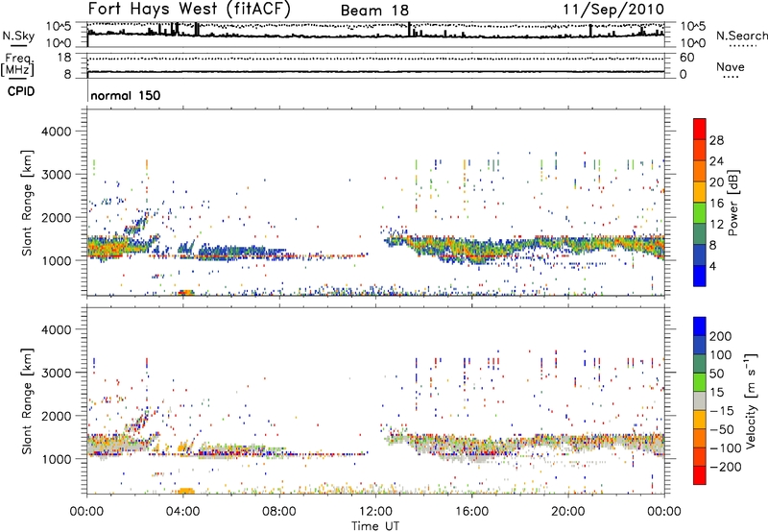Click the left '10^5' noise axis tick
The image size is (768, 532).
(x=60, y=26)
